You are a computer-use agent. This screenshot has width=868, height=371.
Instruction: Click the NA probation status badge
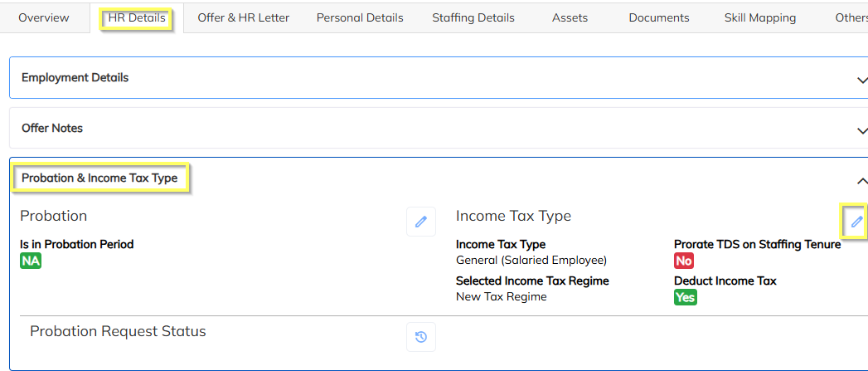pos(31,261)
